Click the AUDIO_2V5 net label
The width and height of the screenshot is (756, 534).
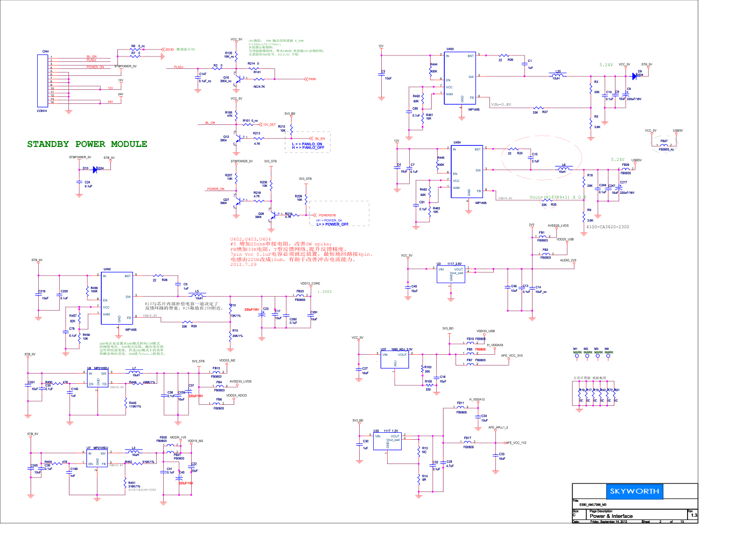[x=568, y=260]
